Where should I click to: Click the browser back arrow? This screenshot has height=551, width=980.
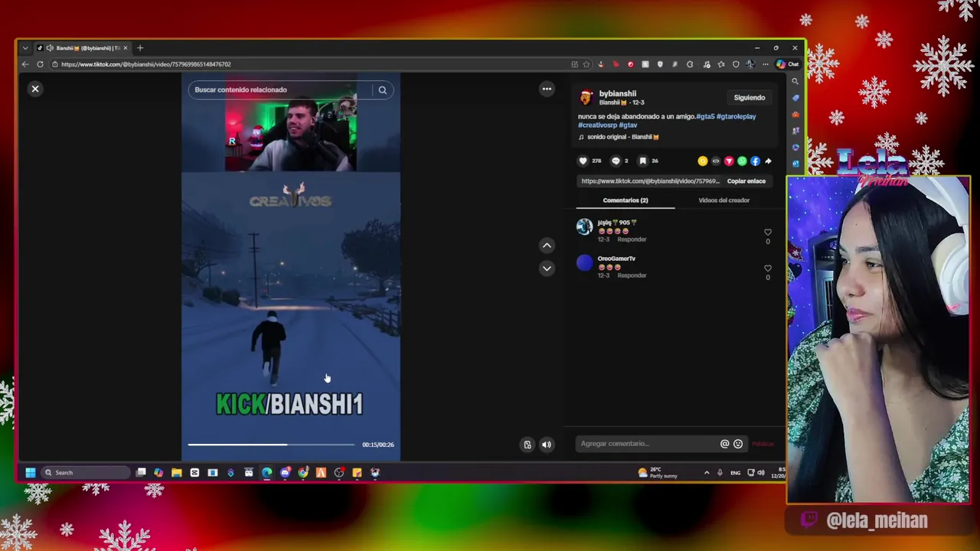click(x=25, y=64)
